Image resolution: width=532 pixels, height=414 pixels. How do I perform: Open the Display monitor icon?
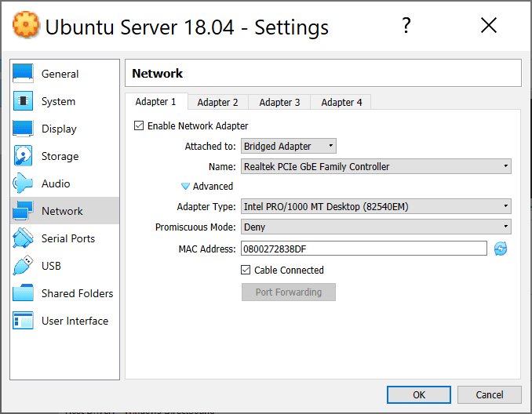(24, 129)
